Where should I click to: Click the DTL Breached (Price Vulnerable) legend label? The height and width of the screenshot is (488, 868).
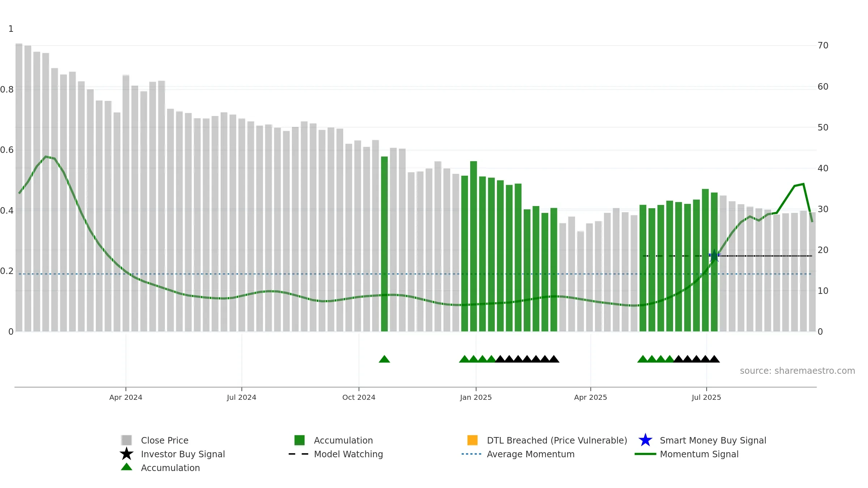click(x=557, y=440)
